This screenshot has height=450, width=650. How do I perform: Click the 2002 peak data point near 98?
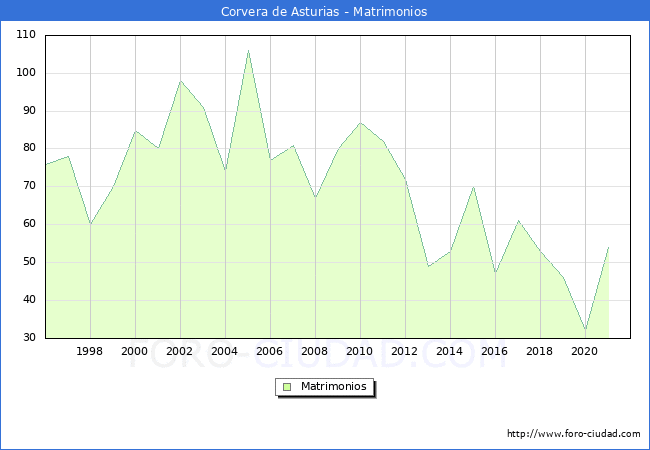[181, 81]
